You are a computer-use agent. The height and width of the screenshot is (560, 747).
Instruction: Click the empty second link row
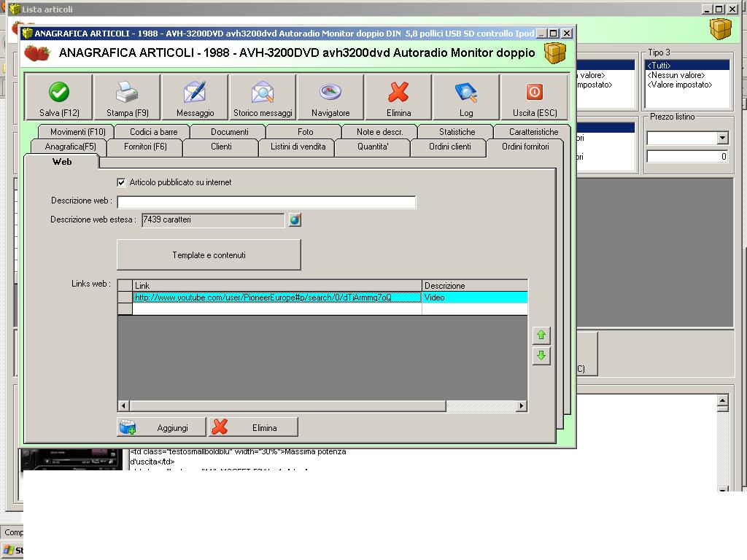[276, 309]
